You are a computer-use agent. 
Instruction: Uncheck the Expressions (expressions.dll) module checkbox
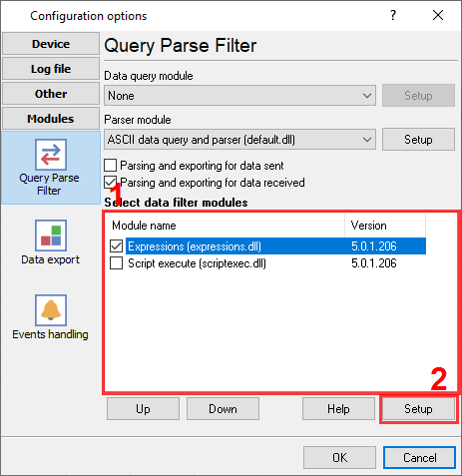(116, 246)
